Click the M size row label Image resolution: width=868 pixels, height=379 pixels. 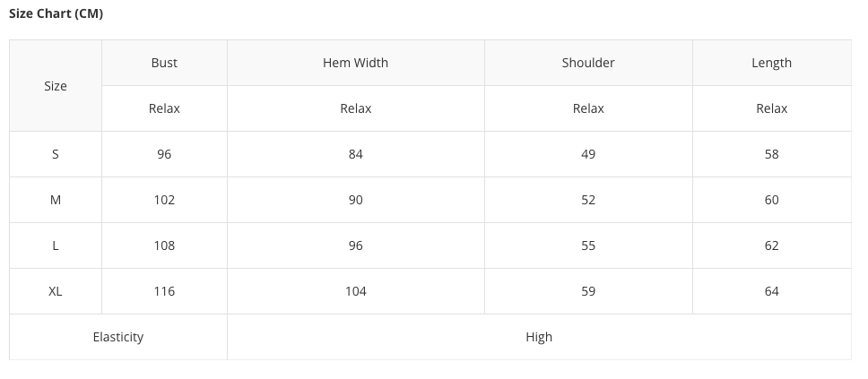56,200
